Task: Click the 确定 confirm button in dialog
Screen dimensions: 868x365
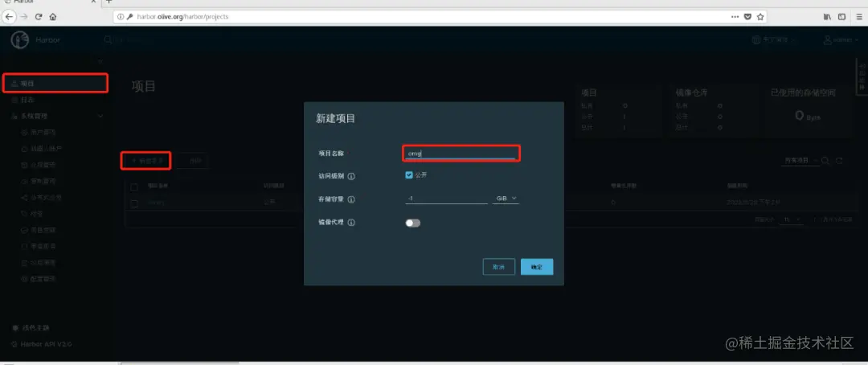Action: click(x=537, y=267)
